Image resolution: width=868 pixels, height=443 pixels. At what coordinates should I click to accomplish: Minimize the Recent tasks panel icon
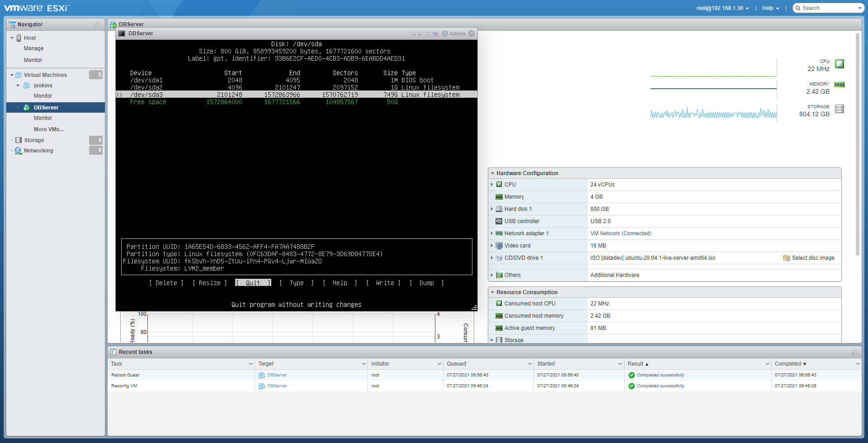(x=854, y=352)
